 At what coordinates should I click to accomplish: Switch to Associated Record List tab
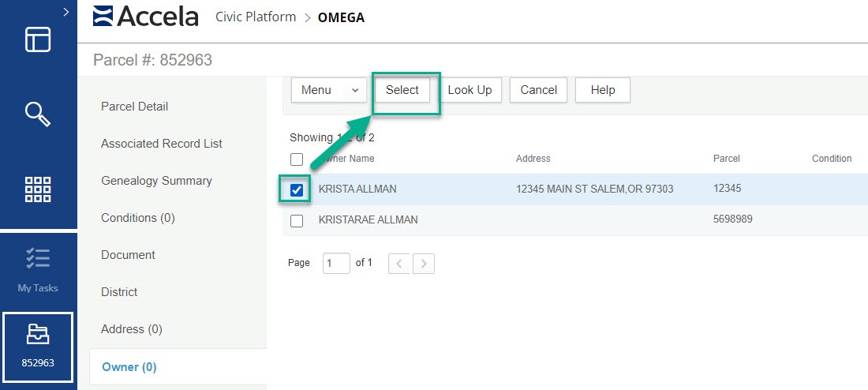[x=161, y=144]
